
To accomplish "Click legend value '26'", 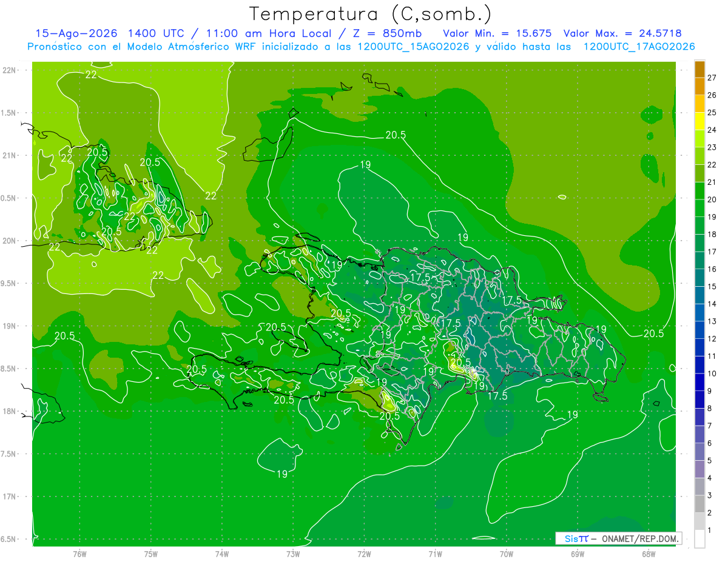I will pyautogui.click(x=712, y=95).
